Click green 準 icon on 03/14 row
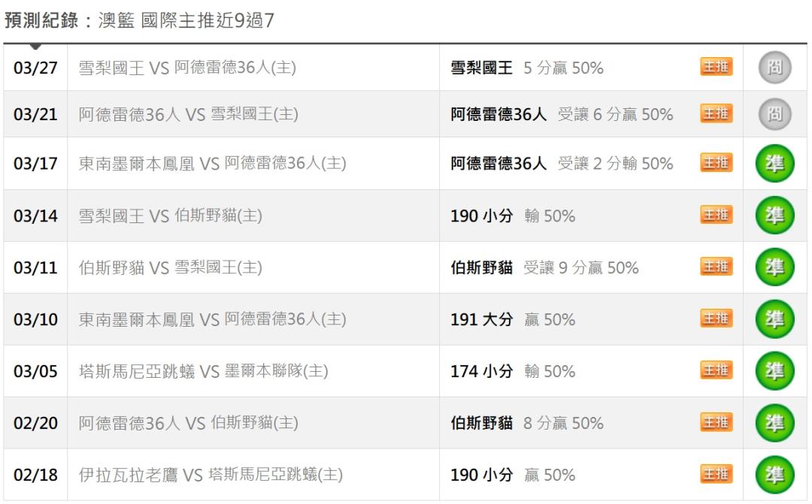Image resolution: width=812 pixels, height=504 pixels. pos(774,216)
